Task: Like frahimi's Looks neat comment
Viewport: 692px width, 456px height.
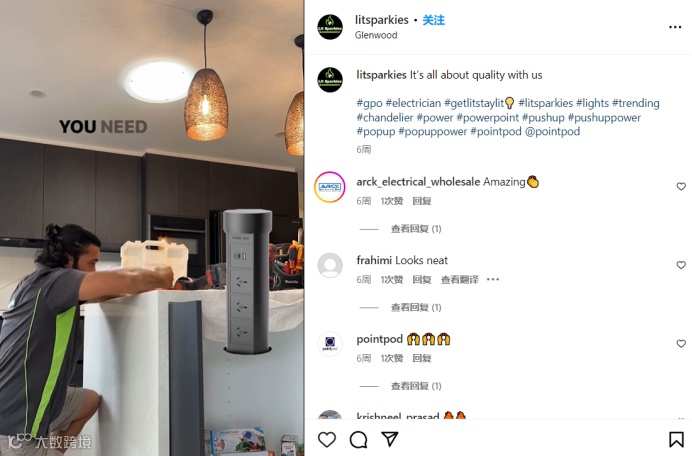Action: click(x=681, y=265)
